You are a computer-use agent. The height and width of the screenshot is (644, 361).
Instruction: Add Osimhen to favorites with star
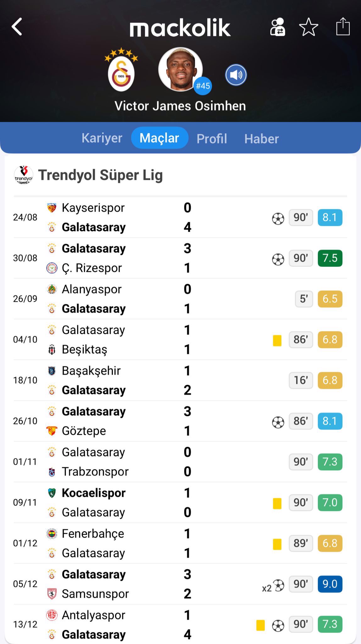pyautogui.click(x=308, y=27)
